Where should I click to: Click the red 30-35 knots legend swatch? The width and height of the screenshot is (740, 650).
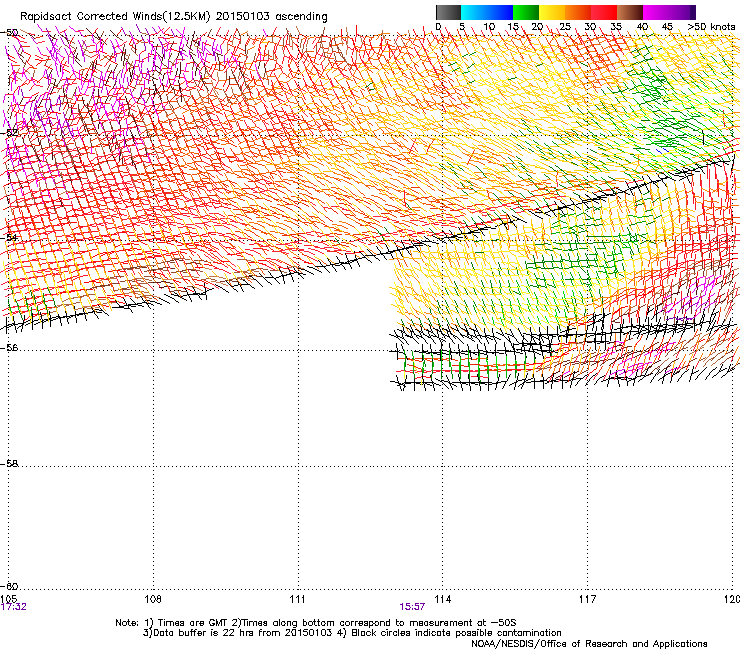[604, 12]
